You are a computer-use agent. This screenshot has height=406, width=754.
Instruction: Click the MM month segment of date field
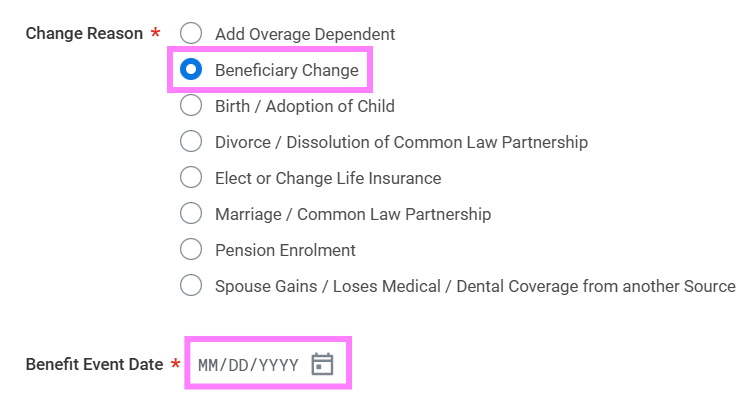tap(208, 365)
